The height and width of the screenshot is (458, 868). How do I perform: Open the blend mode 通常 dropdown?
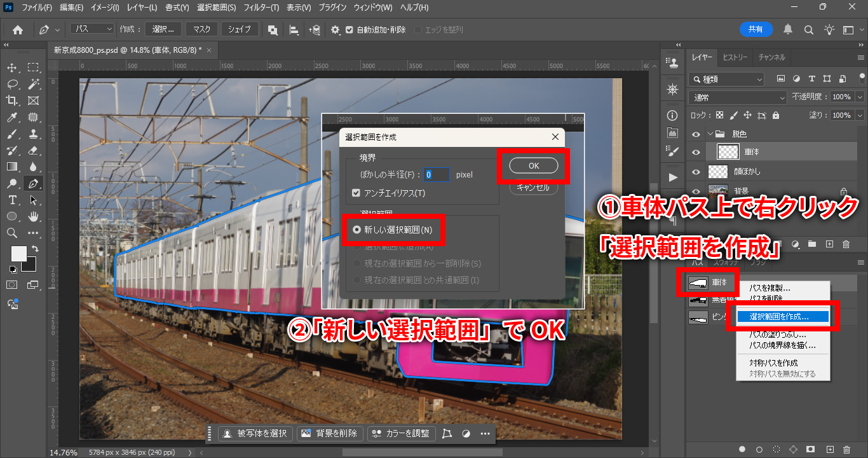point(737,97)
